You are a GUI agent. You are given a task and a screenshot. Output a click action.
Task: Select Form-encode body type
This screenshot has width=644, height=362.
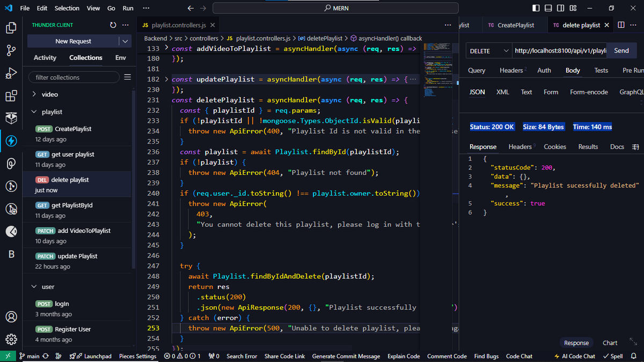589,92
